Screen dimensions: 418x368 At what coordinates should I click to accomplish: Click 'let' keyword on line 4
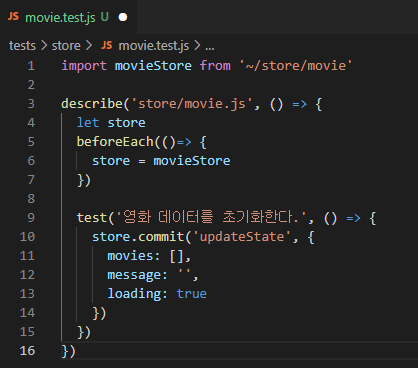click(88, 123)
